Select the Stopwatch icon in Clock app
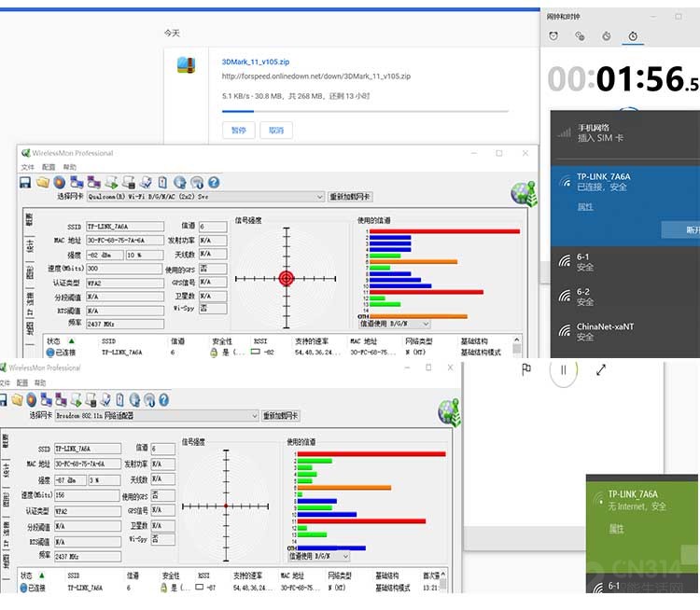 633,36
